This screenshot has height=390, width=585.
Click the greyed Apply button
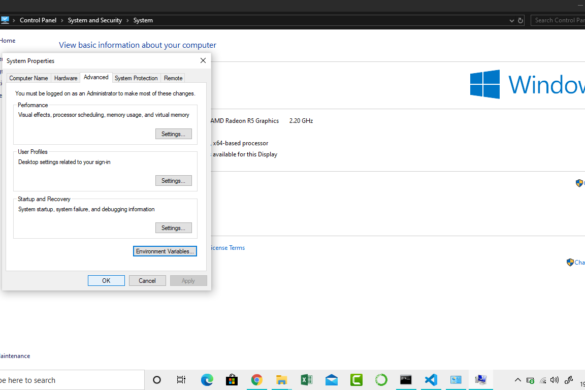pyautogui.click(x=188, y=281)
